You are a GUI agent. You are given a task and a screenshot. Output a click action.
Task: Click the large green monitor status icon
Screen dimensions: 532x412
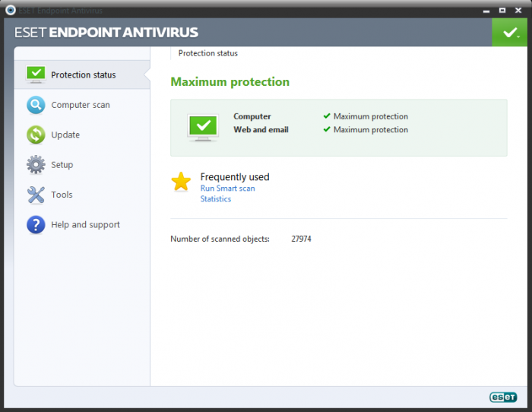pyautogui.click(x=203, y=127)
